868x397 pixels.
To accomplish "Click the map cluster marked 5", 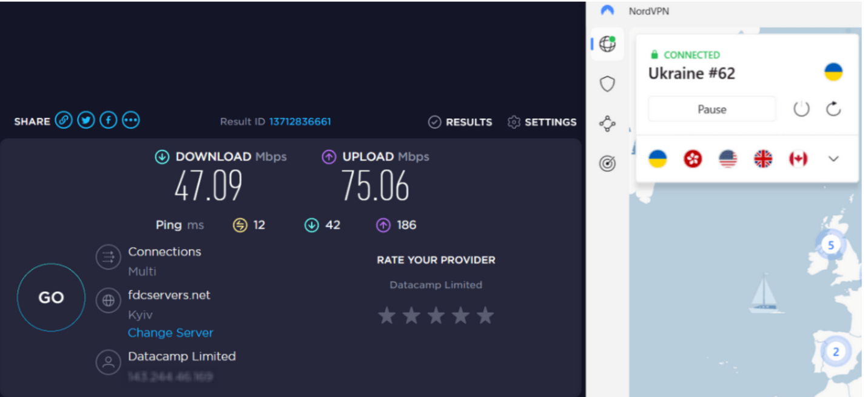I will pos(831,245).
